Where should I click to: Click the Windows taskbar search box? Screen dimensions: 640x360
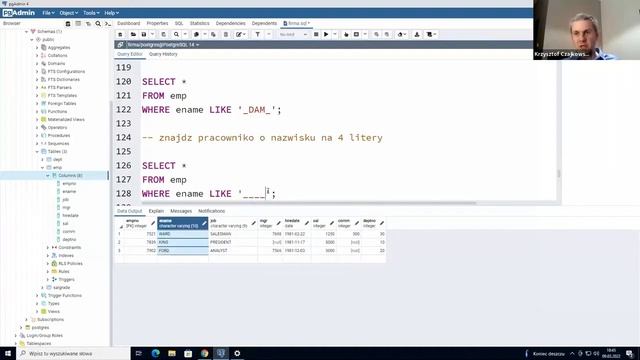73,353
